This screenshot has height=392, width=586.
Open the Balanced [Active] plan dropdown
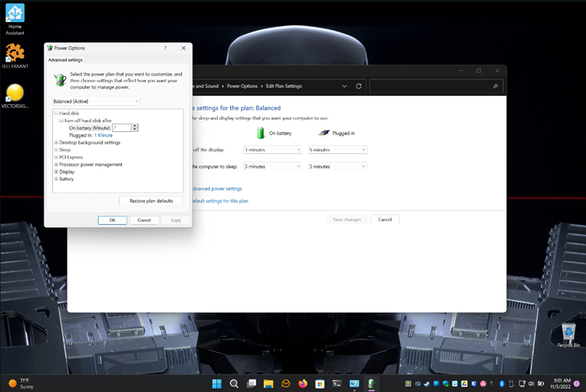[x=96, y=101]
